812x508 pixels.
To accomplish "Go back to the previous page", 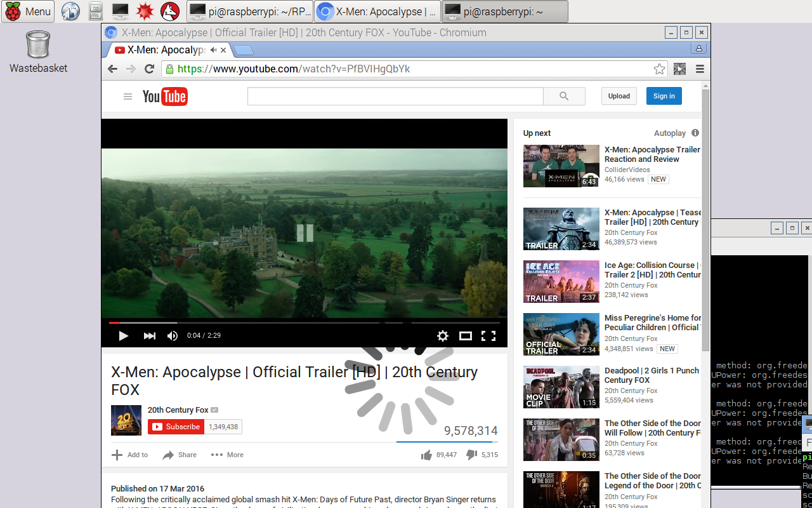I will point(113,69).
